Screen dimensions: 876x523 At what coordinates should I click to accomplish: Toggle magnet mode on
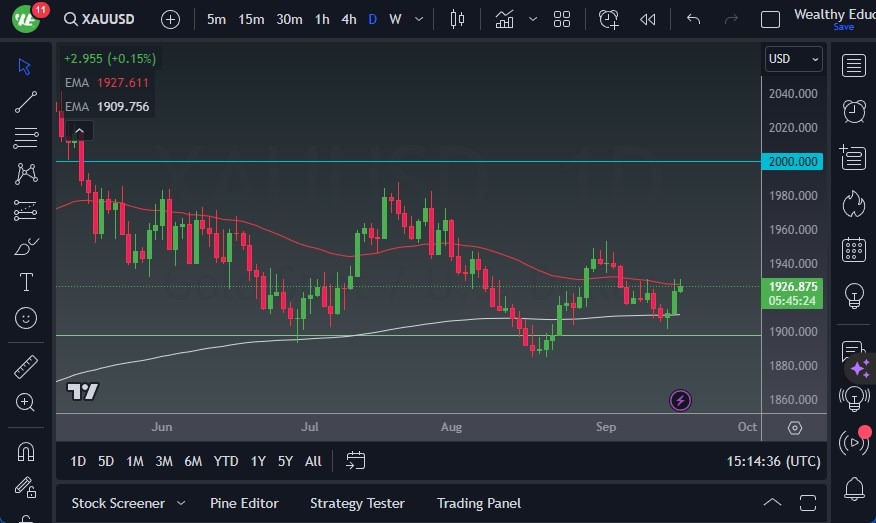coord(26,451)
